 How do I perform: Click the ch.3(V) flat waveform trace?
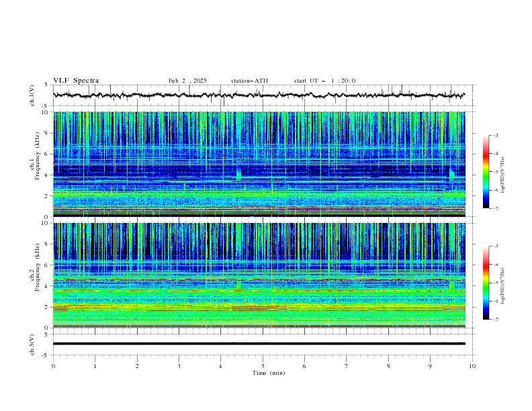point(259,344)
